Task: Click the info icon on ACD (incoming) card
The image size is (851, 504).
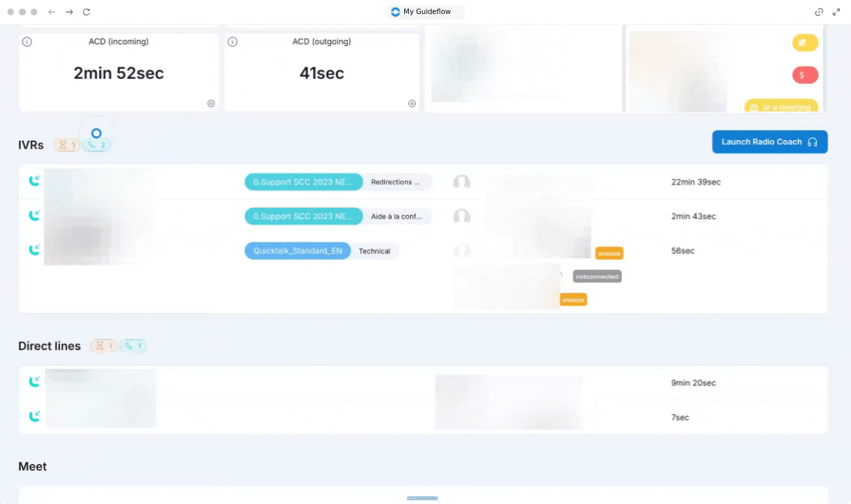Action: (x=27, y=42)
